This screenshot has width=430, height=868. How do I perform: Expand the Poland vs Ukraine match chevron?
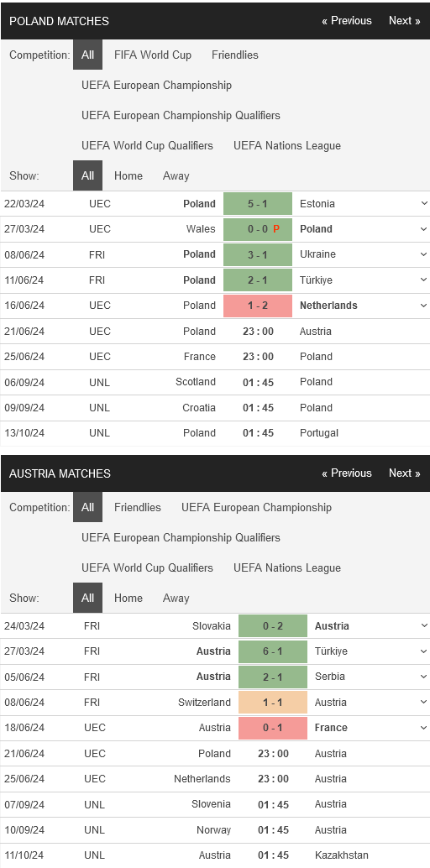pyautogui.click(x=424, y=254)
